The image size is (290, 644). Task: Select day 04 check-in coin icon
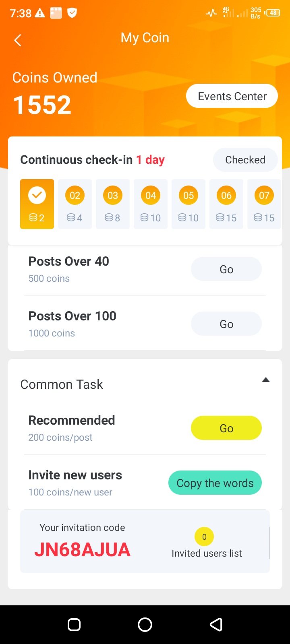151,196
